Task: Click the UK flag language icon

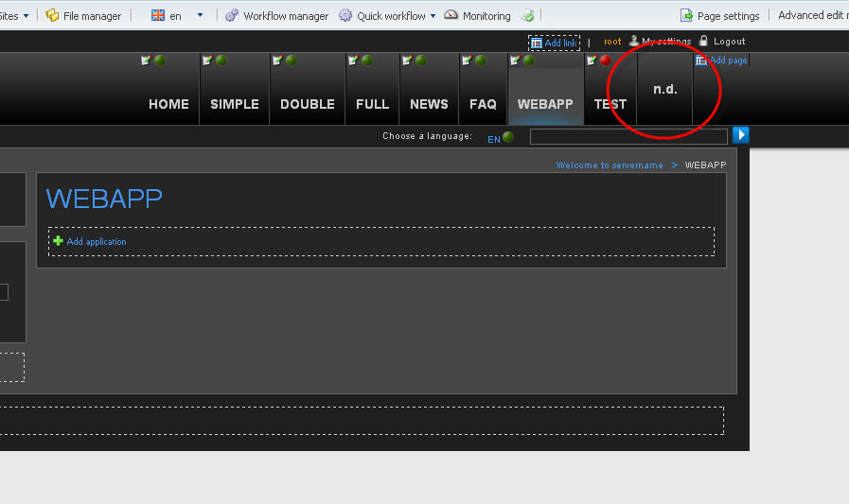Action: point(157,15)
